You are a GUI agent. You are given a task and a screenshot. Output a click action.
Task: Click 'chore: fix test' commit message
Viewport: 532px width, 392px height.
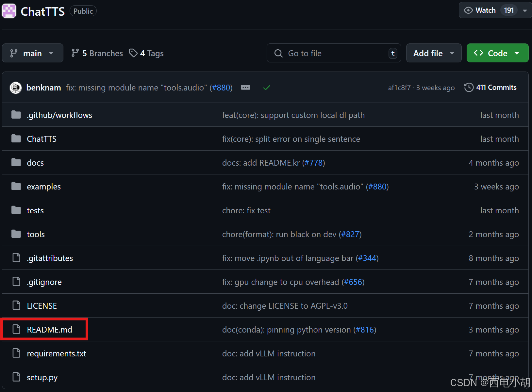pyautogui.click(x=246, y=210)
